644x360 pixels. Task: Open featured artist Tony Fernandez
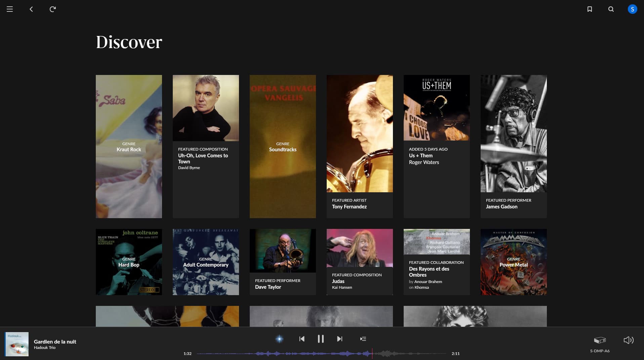pyautogui.click(x=349, y=207)
